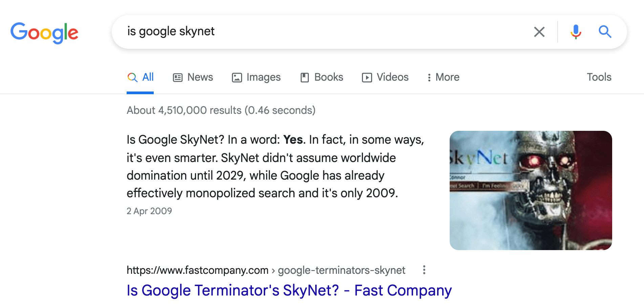Click the Videos tab play icon
The width and height of the screenshot is (644, 305).
pos(367,78)
